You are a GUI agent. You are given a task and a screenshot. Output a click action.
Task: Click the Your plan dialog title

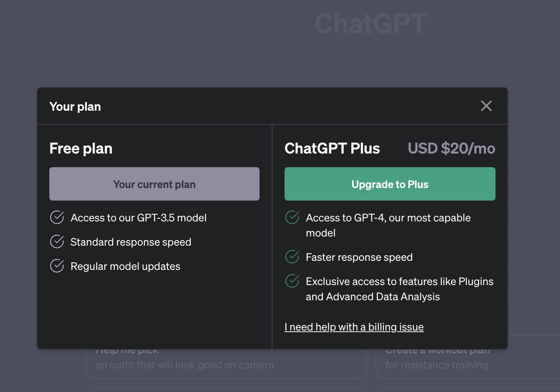(x=75, y=107)
